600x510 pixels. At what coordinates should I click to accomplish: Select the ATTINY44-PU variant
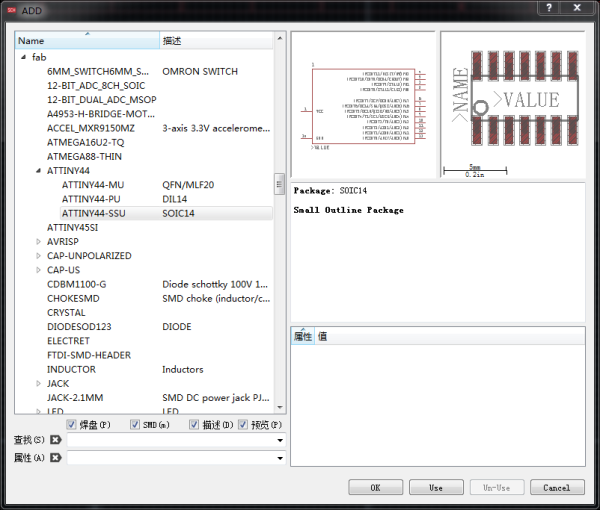click(91, 199)
